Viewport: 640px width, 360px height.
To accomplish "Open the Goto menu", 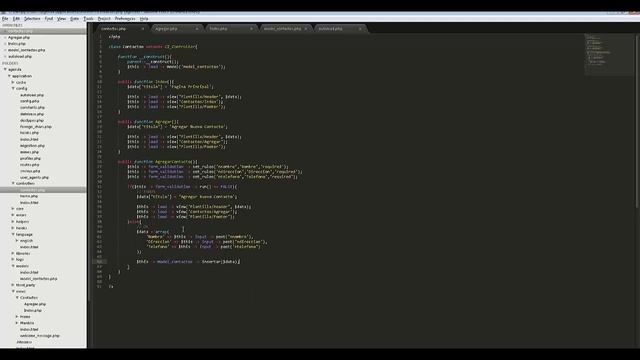I will click(74, 19).
